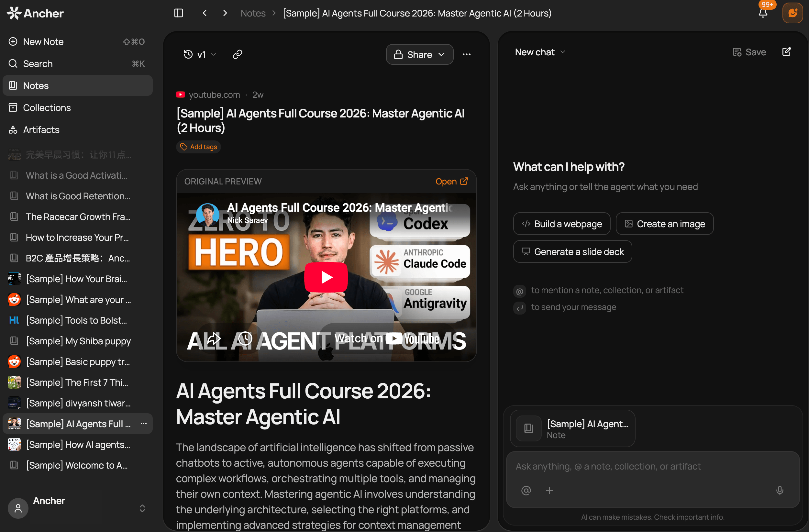809x532 pixels.
Task: Save the chat
Action: 749,52
